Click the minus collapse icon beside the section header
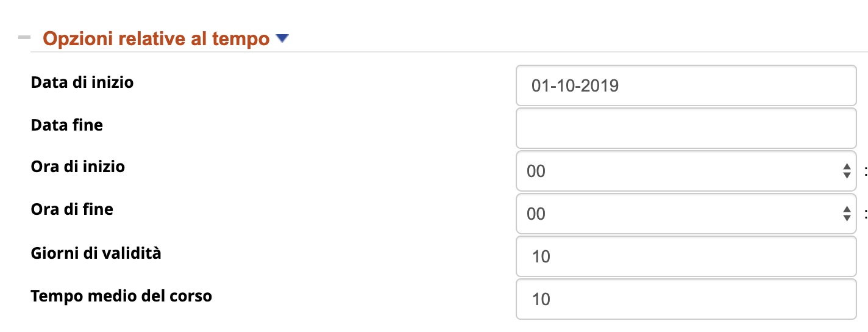Screen dimensions: 868x332 24,38
